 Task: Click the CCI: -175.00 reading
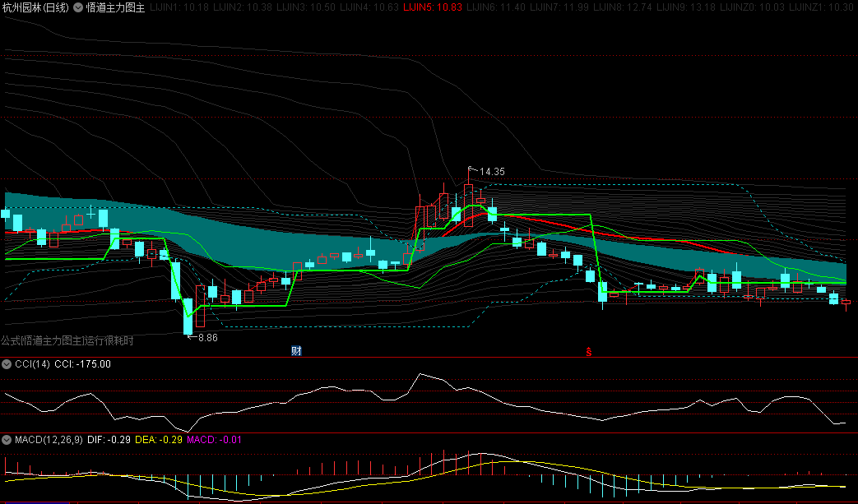pos(82,364)
